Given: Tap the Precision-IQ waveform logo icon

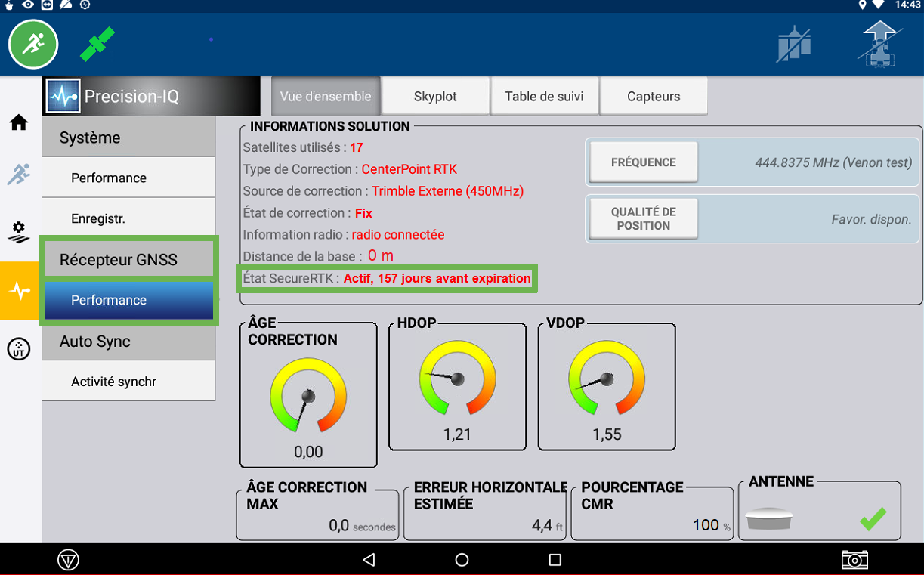Looking at the screenshot, I should coord(63,96).
